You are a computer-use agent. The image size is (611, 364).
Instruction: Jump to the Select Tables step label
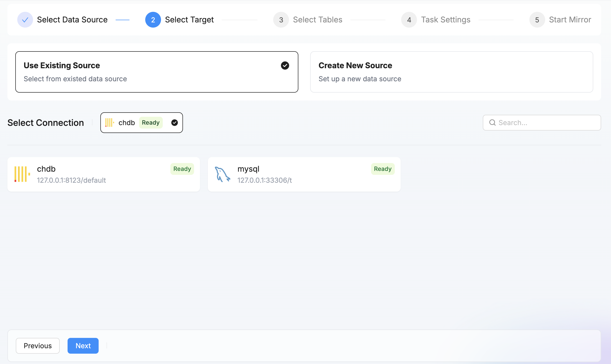coord(318,20)
